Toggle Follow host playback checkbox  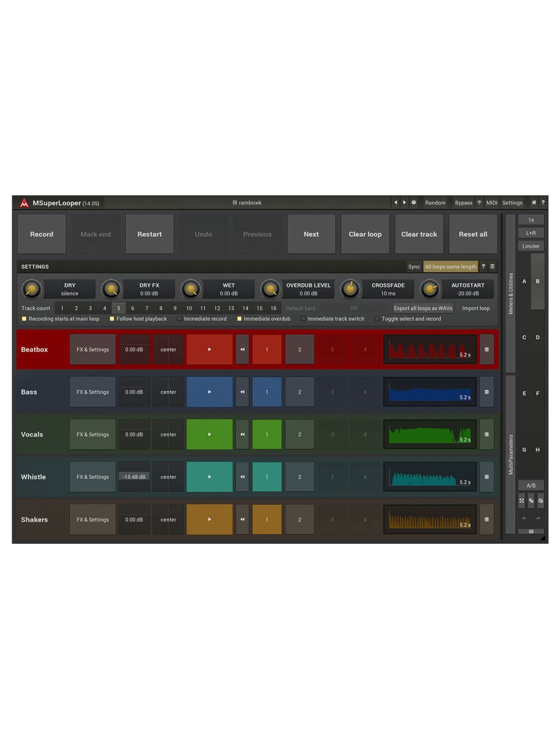[112, 319]
